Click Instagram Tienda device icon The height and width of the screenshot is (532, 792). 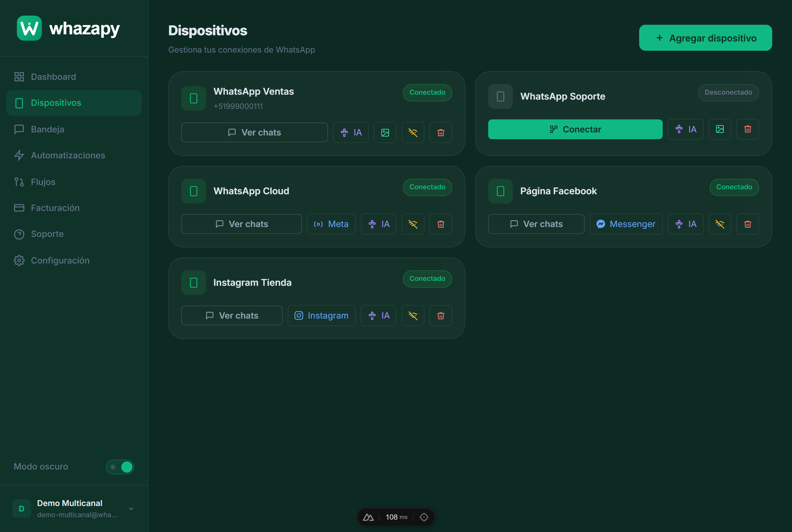click(x=193, y=283)
